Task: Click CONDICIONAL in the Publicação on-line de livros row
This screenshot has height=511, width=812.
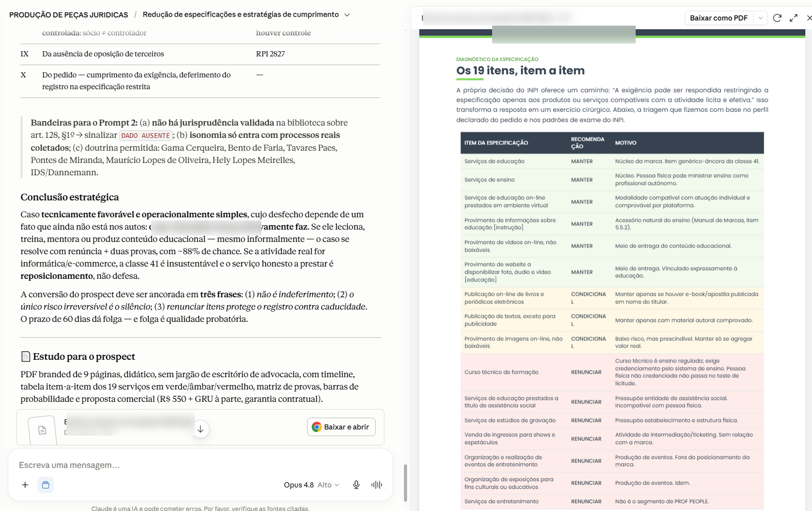Action: (588, 298)
